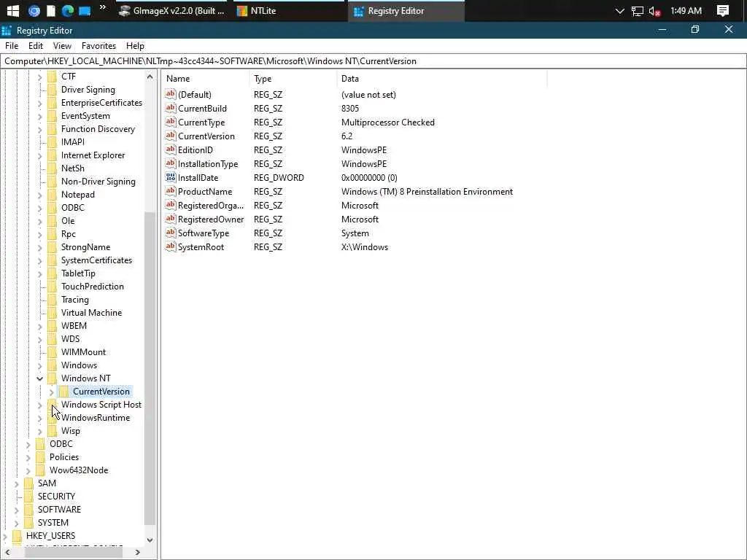The image size is (747, 560).
Task: Click the 'Multiprocessor Checked' data cell
Action: (388, 122)
